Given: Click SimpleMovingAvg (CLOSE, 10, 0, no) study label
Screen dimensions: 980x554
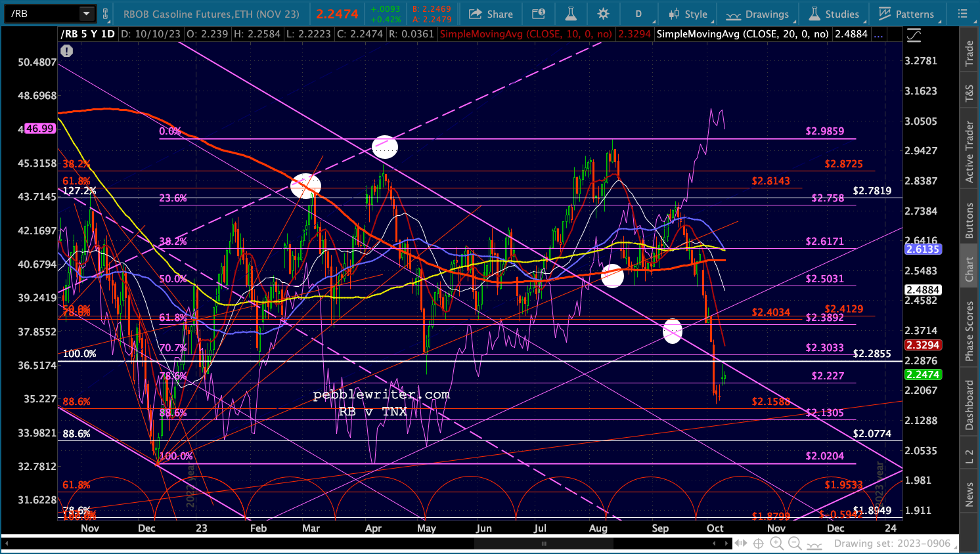Looking at the screenshot, I should point(525,33).
